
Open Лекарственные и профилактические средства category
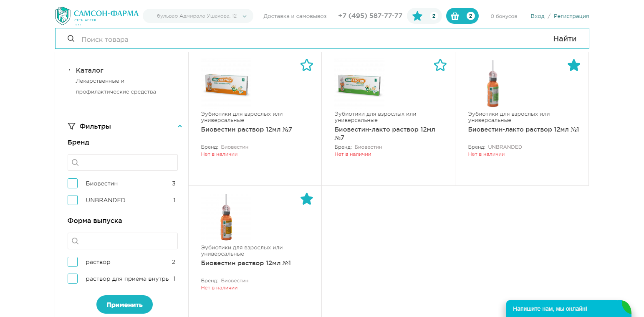pos(116,86)
